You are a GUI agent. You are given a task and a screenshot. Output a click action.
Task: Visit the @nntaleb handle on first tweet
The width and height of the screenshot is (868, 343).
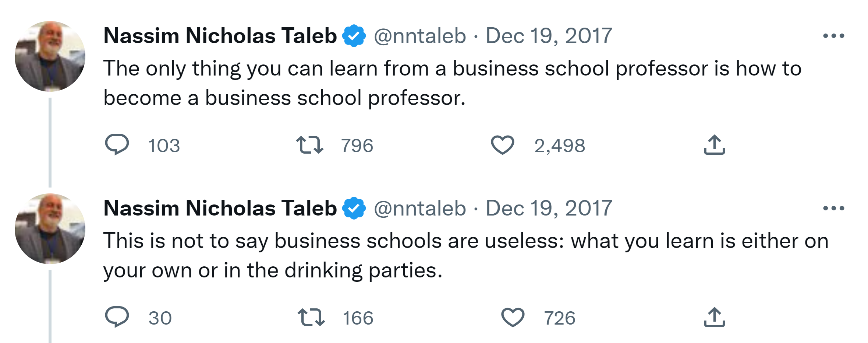click(x=420, y=36)
